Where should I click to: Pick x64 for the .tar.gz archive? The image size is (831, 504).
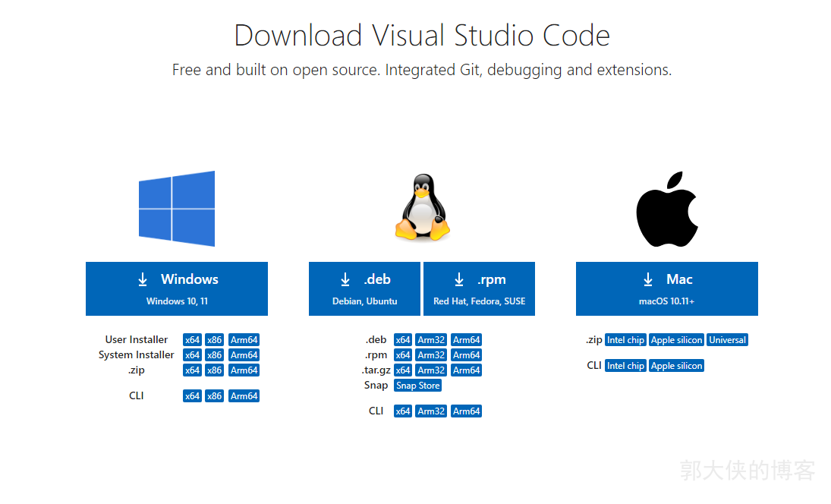[x=403, y=370]
